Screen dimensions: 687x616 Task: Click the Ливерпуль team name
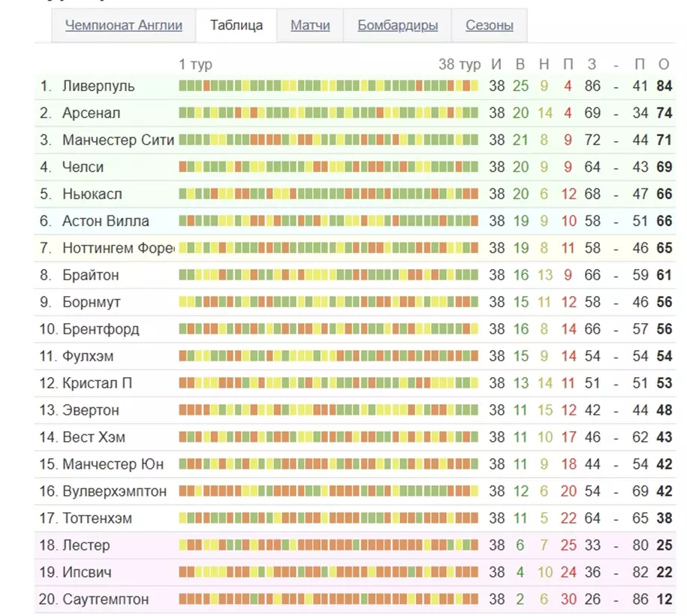(98, 86)
